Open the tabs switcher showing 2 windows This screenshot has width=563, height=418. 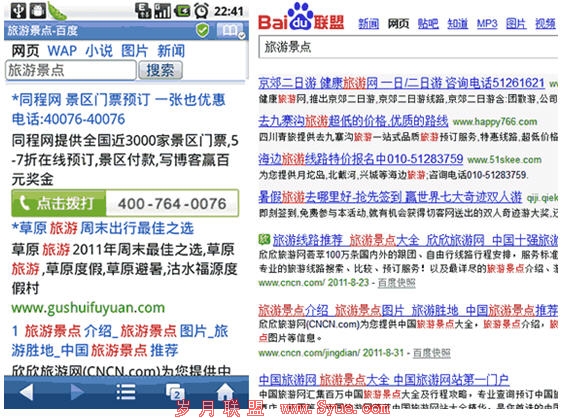175,392
